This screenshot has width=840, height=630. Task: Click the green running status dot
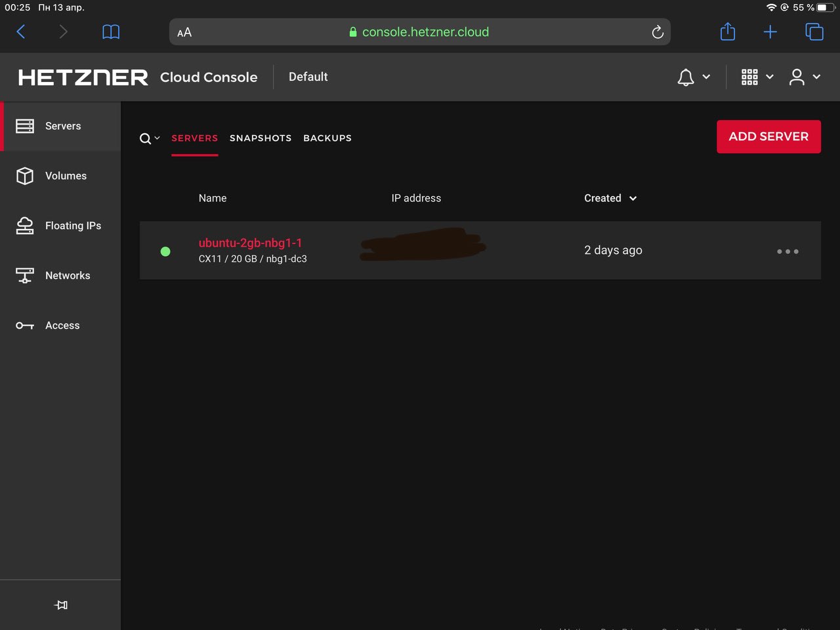pos(165,251)
